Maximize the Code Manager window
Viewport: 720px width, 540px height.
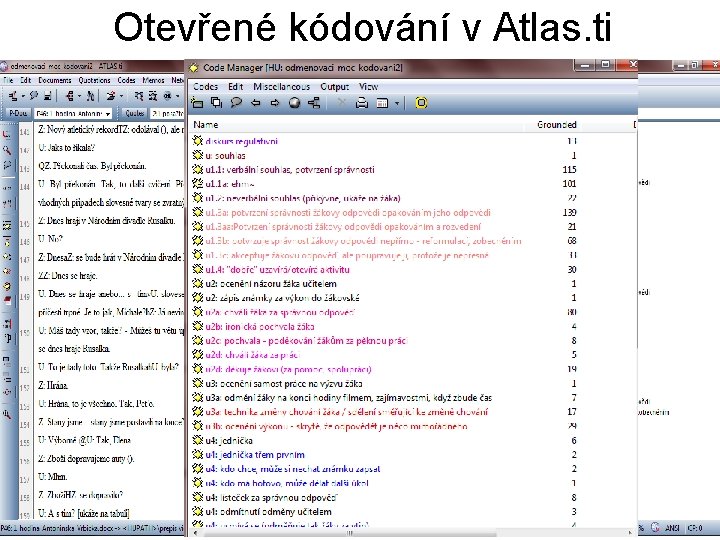[x=606, y=65]
